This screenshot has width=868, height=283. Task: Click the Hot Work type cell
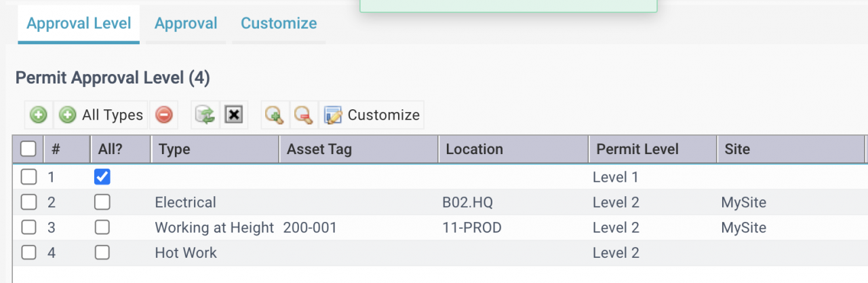pyautogui.click(x=186, y=252)
